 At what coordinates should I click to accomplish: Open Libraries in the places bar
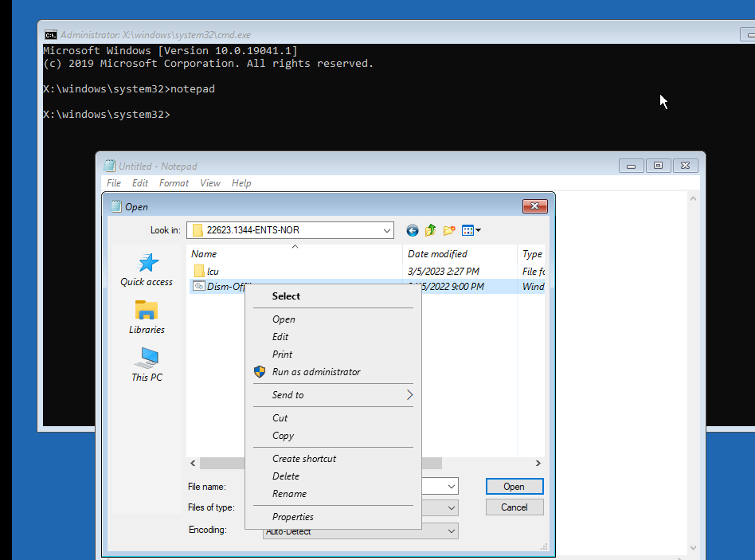[x=147, y=317]
